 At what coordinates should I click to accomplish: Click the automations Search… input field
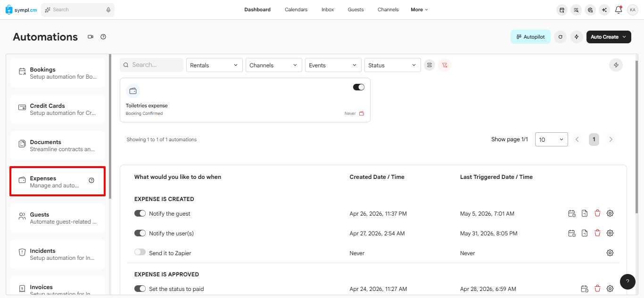[x=152, y=65]
